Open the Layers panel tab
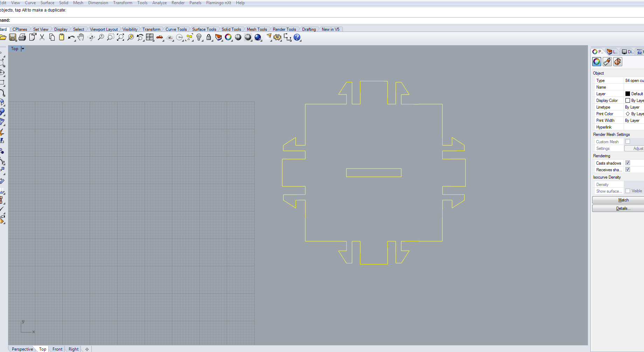Viewport: 644px width, 352px height. (x=612, y=52)
